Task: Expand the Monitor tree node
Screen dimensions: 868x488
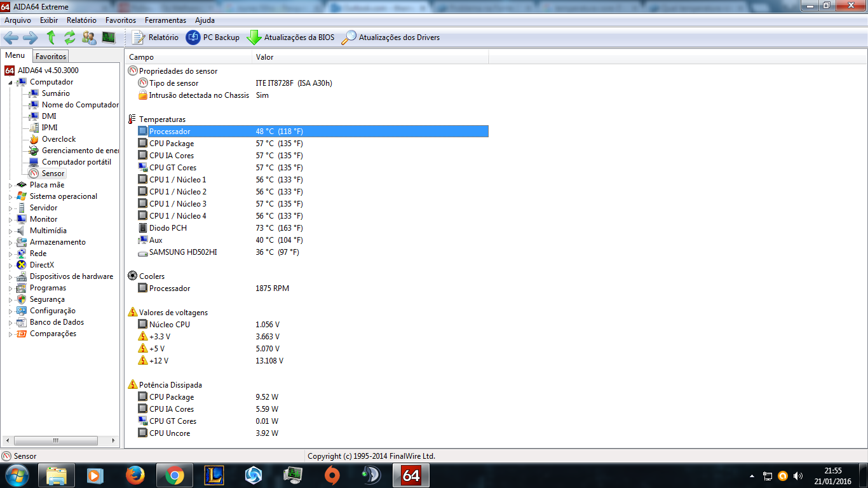Action: pyautogui.click(x=11, y=219)
